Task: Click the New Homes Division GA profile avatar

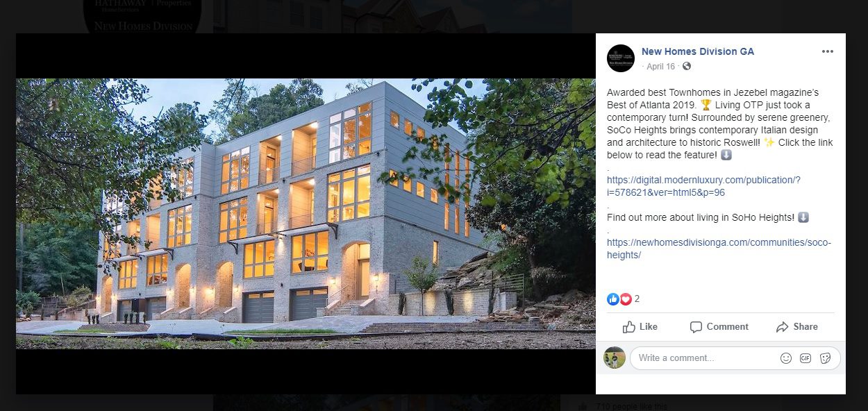Action: [620, 58]
